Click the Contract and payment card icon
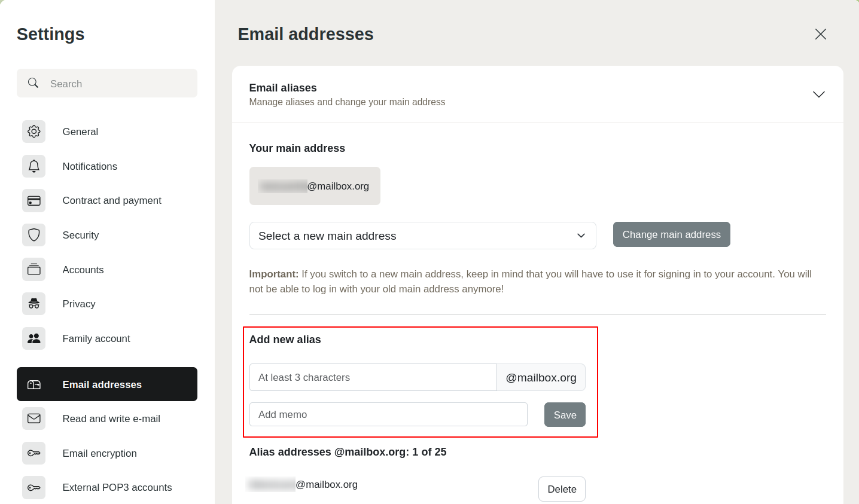The height and width of the screenshot is (504, 859). coord(34,201)
